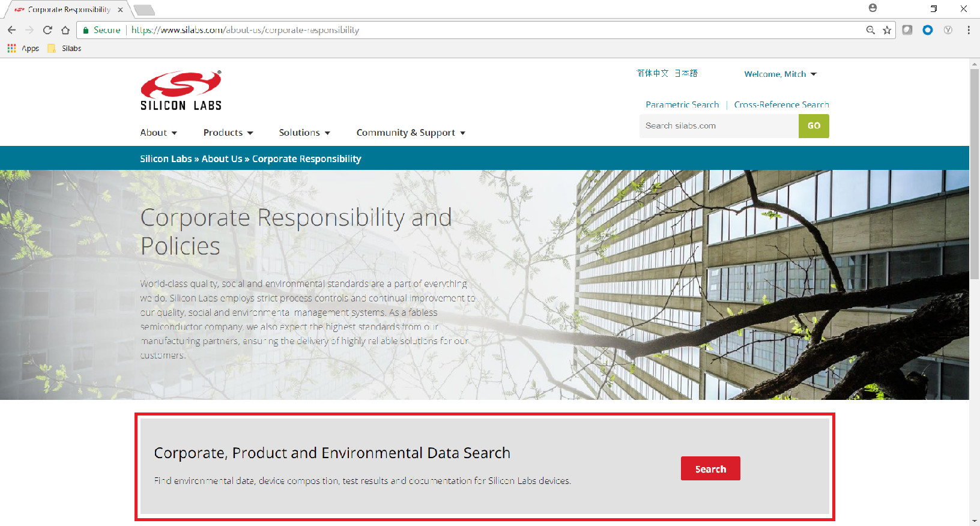Image resolution: width=980 pixels, height=526 pixels.
Task: Expand the Solutions navigation menu
Action: (x=304, y=133)
